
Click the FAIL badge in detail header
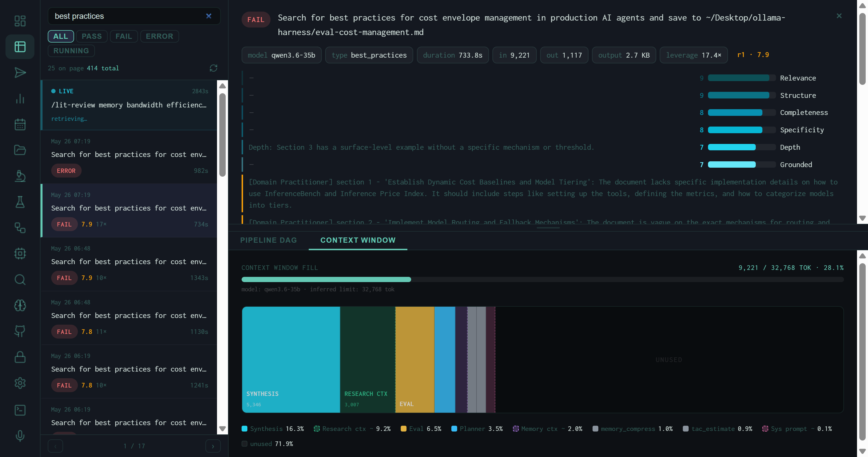pyautogui.click(x=256, y=20)
